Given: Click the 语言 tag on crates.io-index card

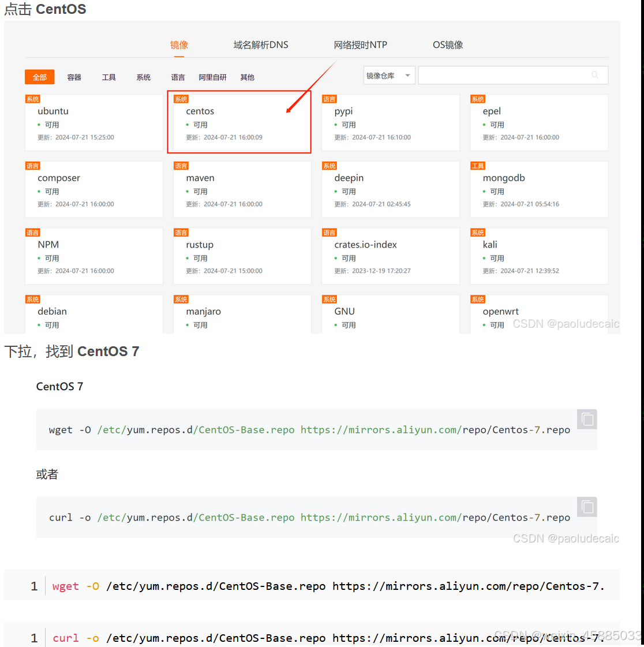Looking at the screenshot, I should 330,233.
